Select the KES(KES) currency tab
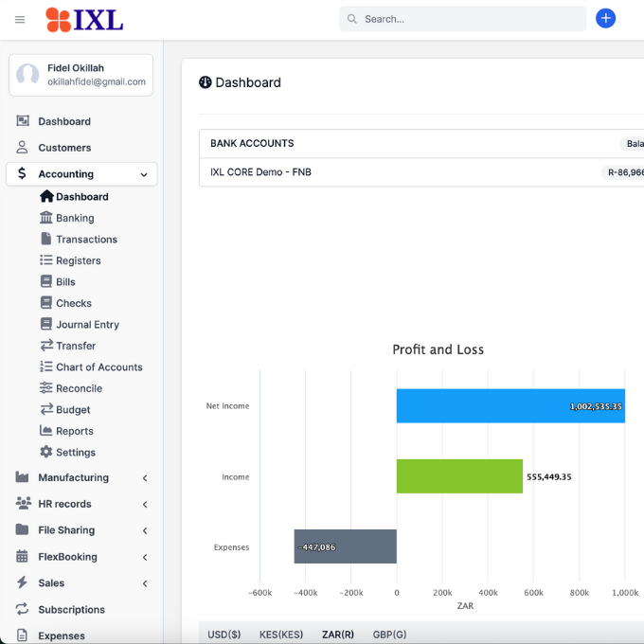644x644 pixels. (281, 634)
